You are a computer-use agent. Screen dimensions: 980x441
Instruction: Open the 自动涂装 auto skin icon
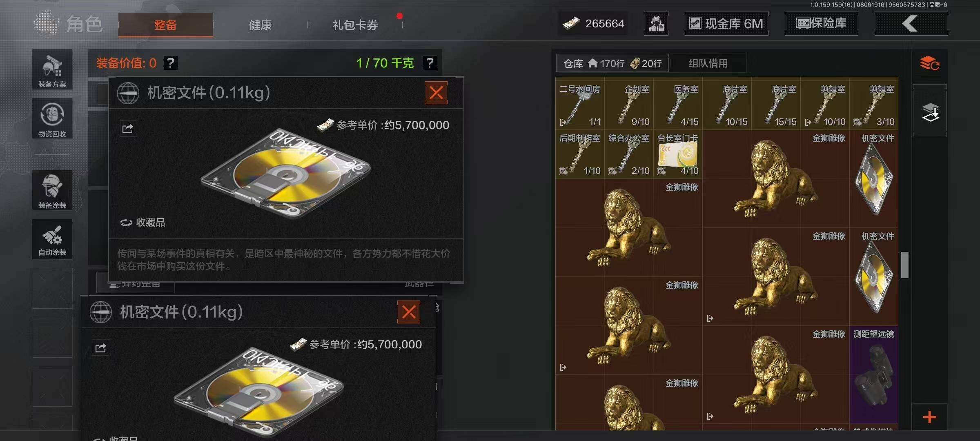(x=52, y=239)
